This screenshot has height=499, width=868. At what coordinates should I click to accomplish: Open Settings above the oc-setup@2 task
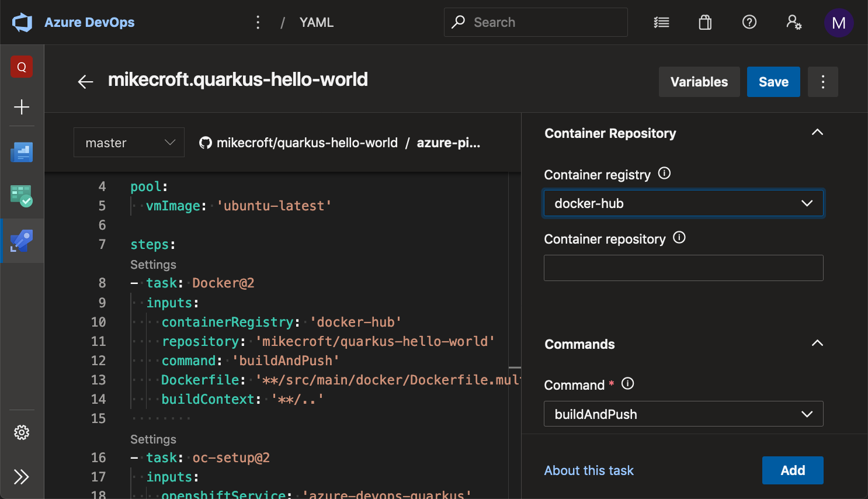pyautogui.click(x=153, y=439)
